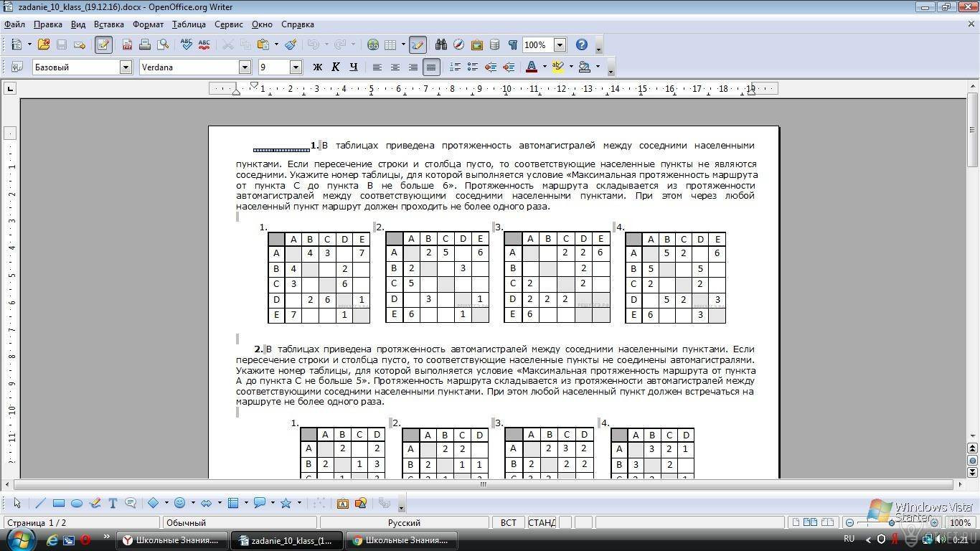The height and width of the screenshot is (551, 980).
Task: Open the Navigator compass icon
Action: [x=458, y=44]
